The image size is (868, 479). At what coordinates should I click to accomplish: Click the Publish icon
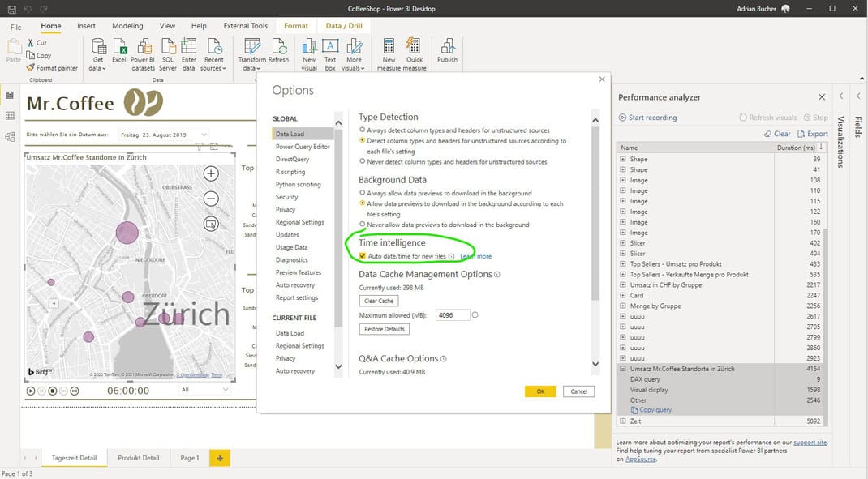click(447, 52)
